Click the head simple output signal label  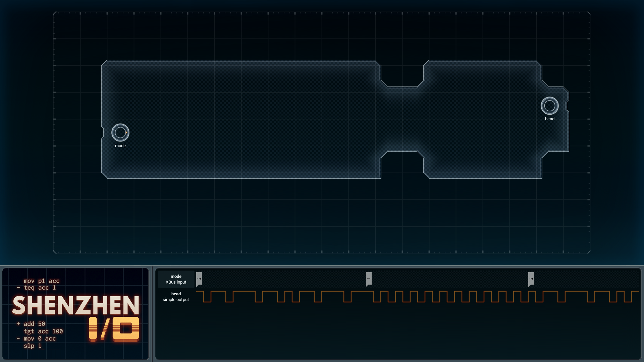(176, 297)
